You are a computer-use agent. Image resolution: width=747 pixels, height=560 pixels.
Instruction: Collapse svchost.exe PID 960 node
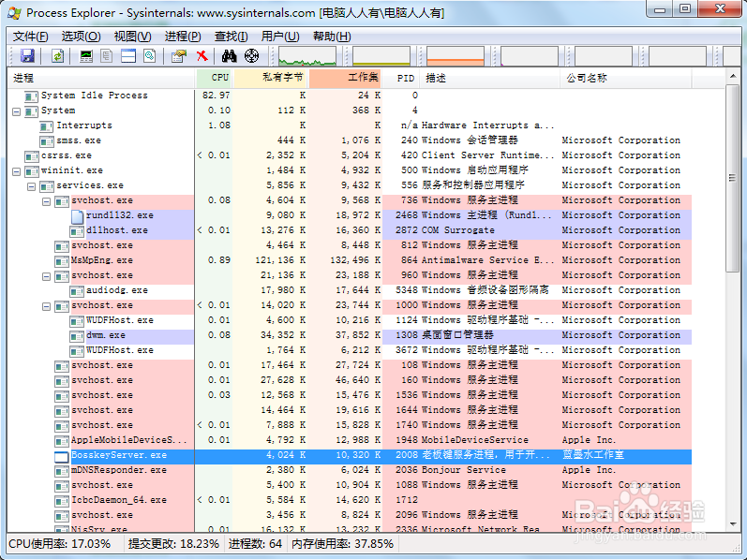46,276
